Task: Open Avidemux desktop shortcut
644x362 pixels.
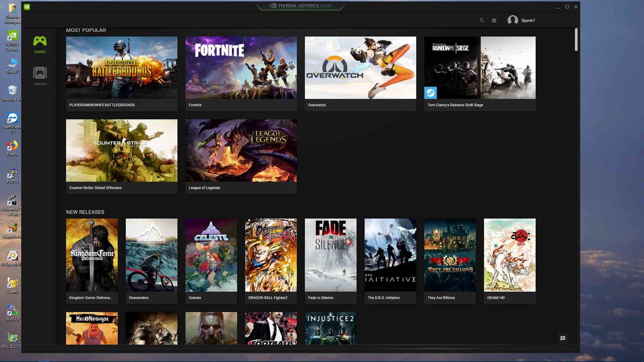Action: tap(13, 206)
